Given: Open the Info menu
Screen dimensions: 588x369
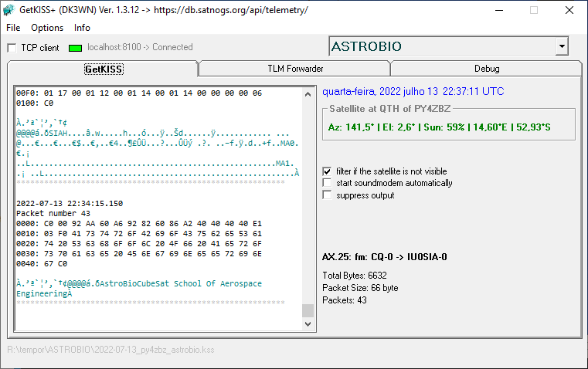Looking at the screenshot, I should pos(82,28).
